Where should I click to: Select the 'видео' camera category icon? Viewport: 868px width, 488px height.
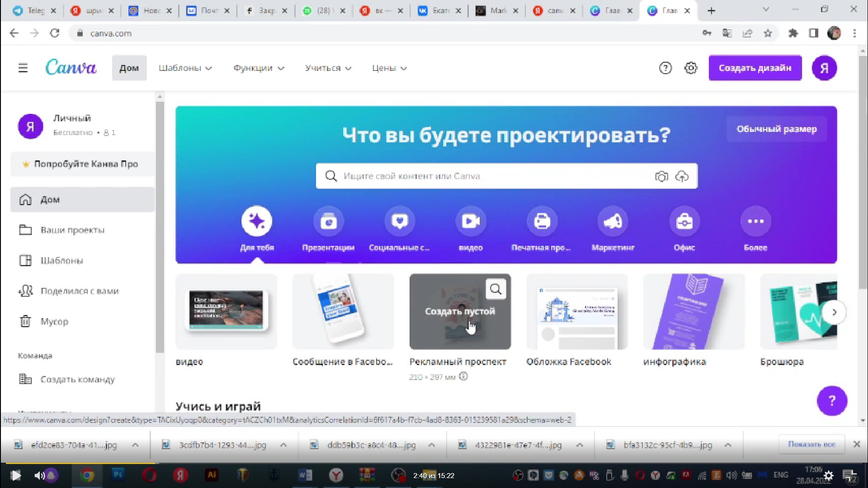(471, 221)
